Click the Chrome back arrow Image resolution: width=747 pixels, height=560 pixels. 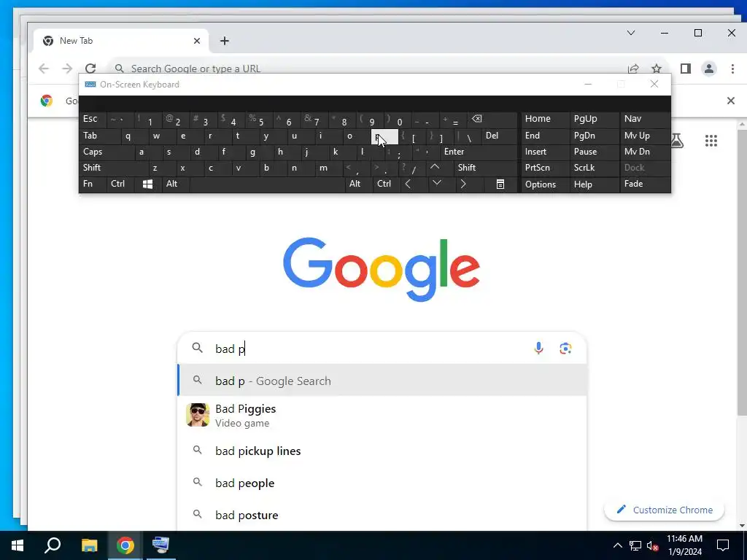(x=44, y=69)
